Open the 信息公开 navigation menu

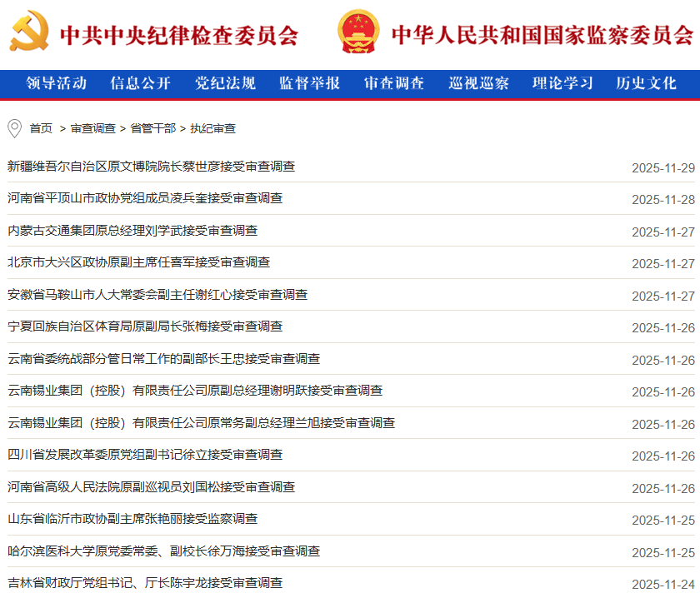point(140,83)
